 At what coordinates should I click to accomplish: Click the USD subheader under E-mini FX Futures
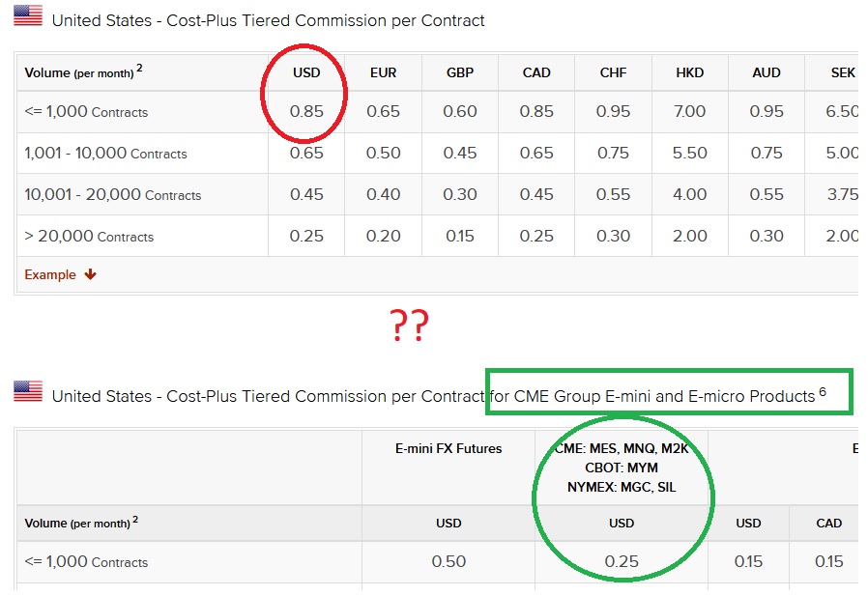(x=448, y=523)
